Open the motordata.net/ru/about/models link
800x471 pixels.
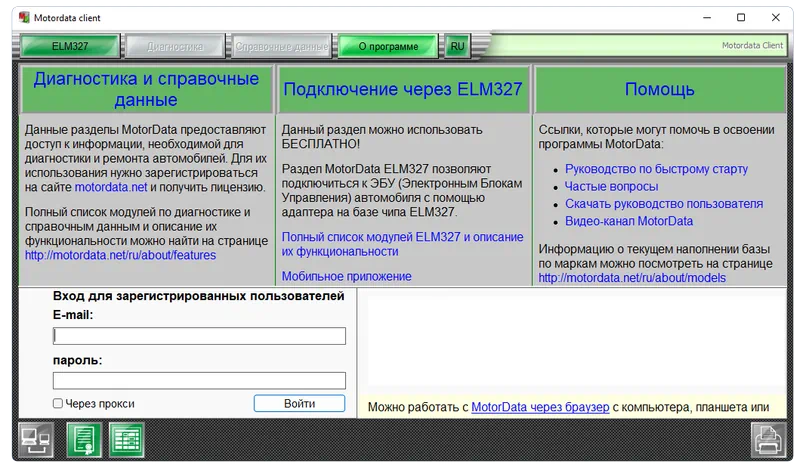coord(632,278)
